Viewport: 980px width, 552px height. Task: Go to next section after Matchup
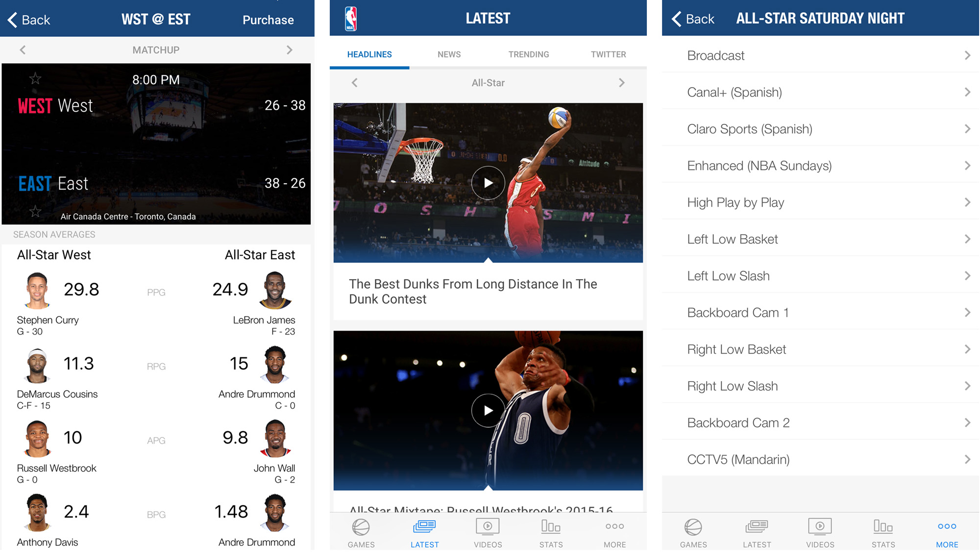pyautogui.click(x=290, y=50)
